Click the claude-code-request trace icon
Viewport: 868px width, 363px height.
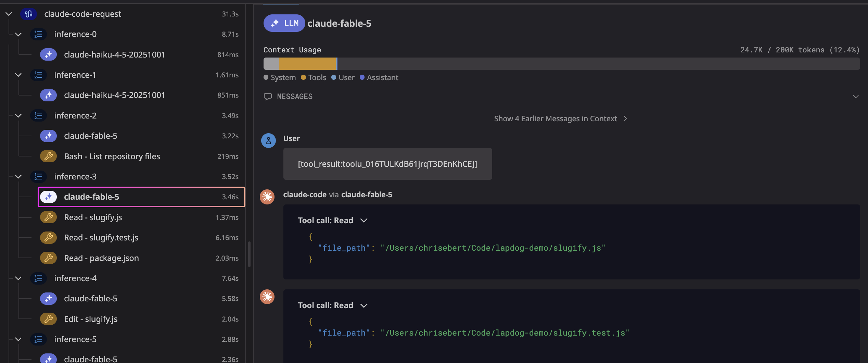click(x=29, y=14)
